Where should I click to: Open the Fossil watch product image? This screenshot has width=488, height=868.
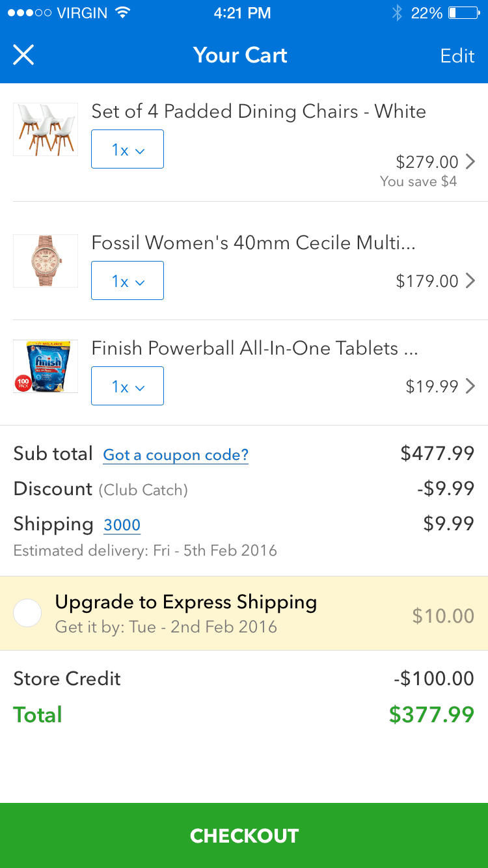coord(46,261)
